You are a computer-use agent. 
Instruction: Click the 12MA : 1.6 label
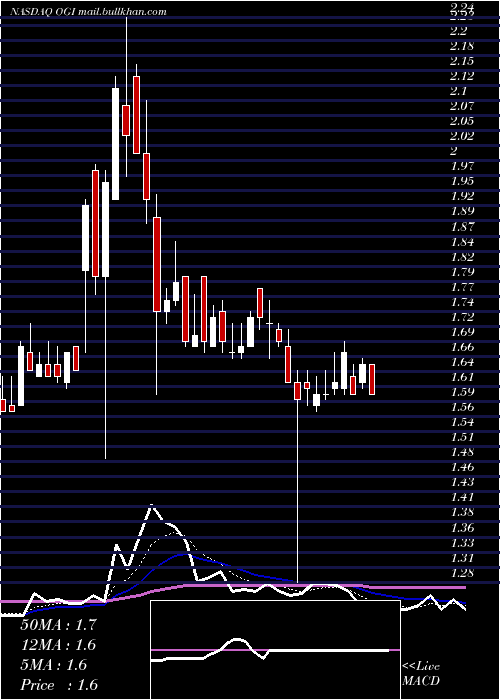tap(58, 645)
